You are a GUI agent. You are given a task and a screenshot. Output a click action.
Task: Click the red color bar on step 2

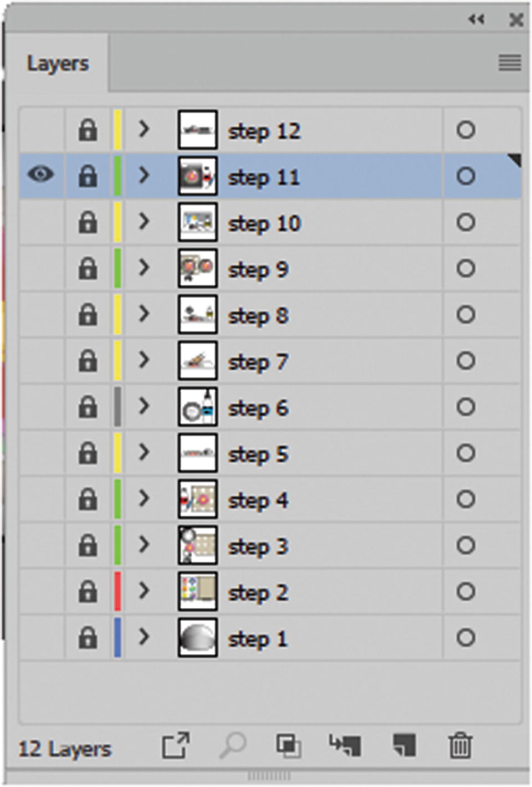pyautogui.click(x=117, y=592)
